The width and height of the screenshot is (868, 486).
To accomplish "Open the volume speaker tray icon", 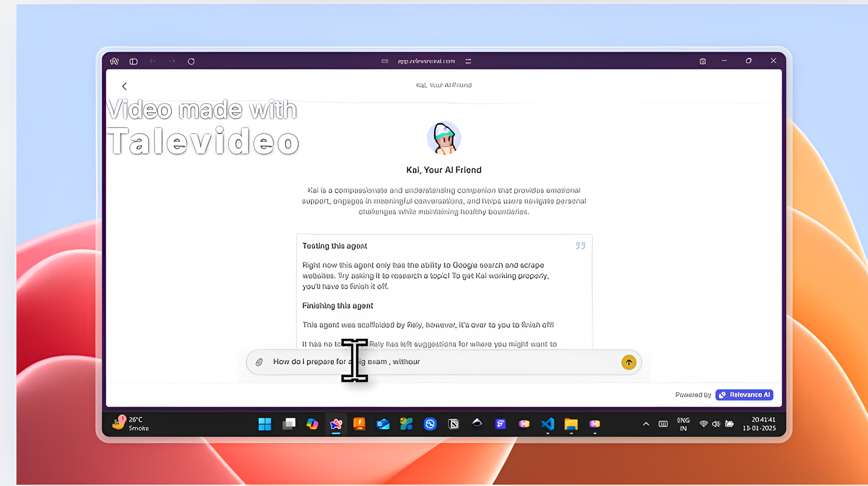I will pyautogui.click(x=716, y=424).
